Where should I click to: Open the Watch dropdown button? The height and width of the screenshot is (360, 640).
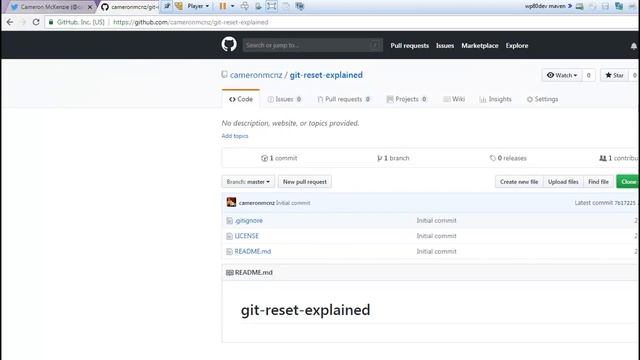[x=562, y=75]
